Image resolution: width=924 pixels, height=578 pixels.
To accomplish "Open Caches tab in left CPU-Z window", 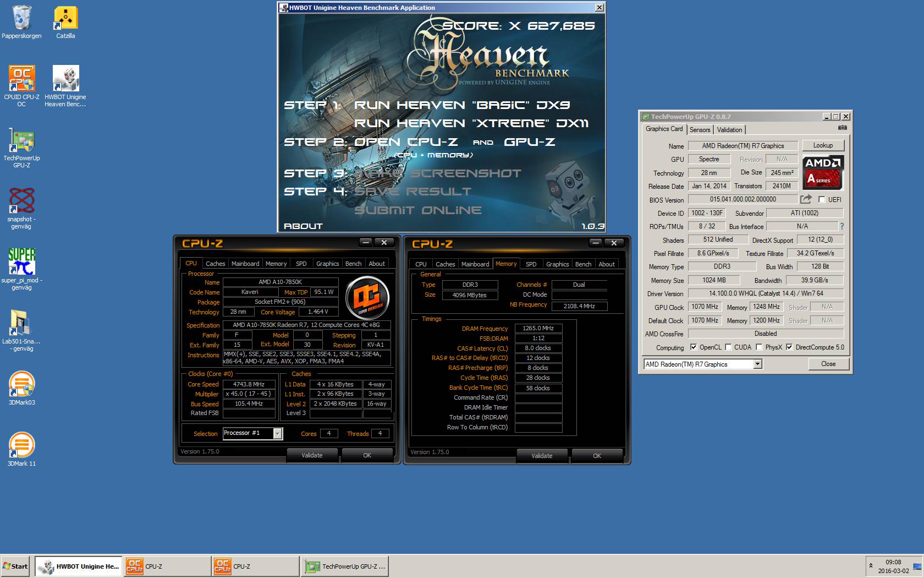I will (x=216, y=264).
